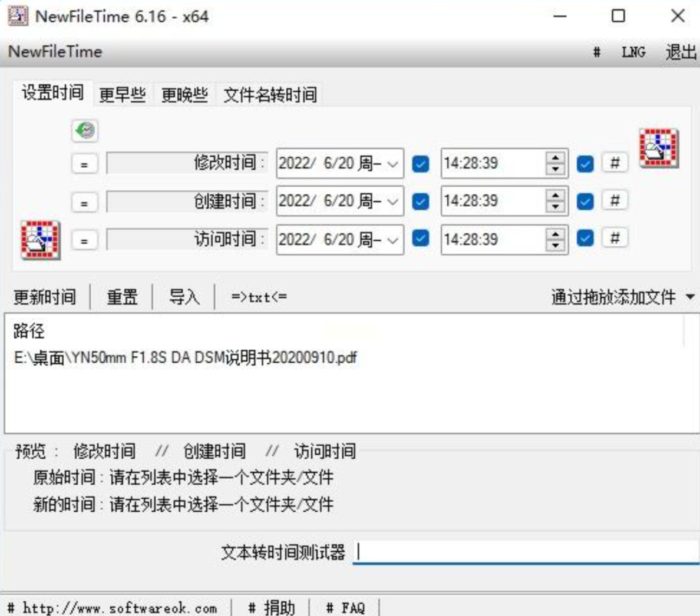
Task: Toggle the 创建时间 date checkbox
Action: click(x=421, y=201)
